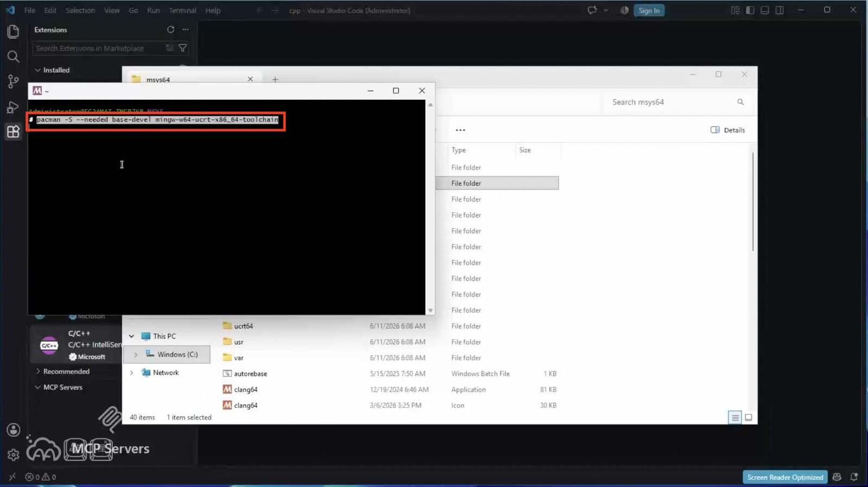The image size is (868, 487).
Task: Toggle the bottom panel layout
Action: 765,10
